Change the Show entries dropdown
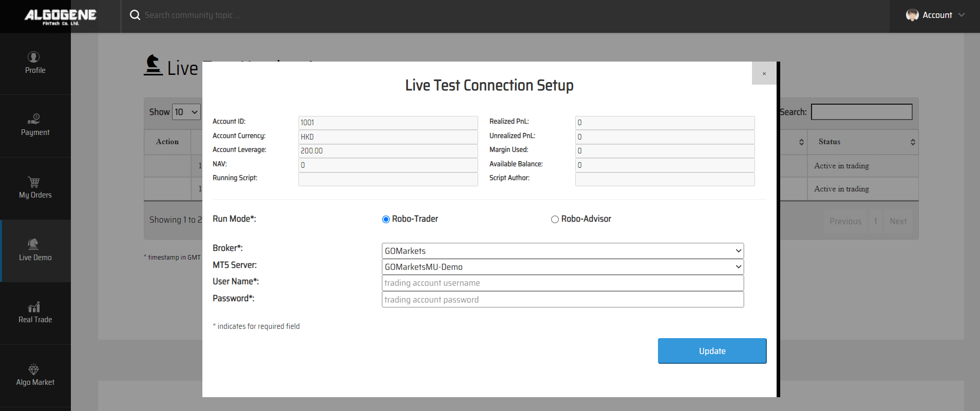Viewport: 980px width, 411px height. [x=186, y=112]
